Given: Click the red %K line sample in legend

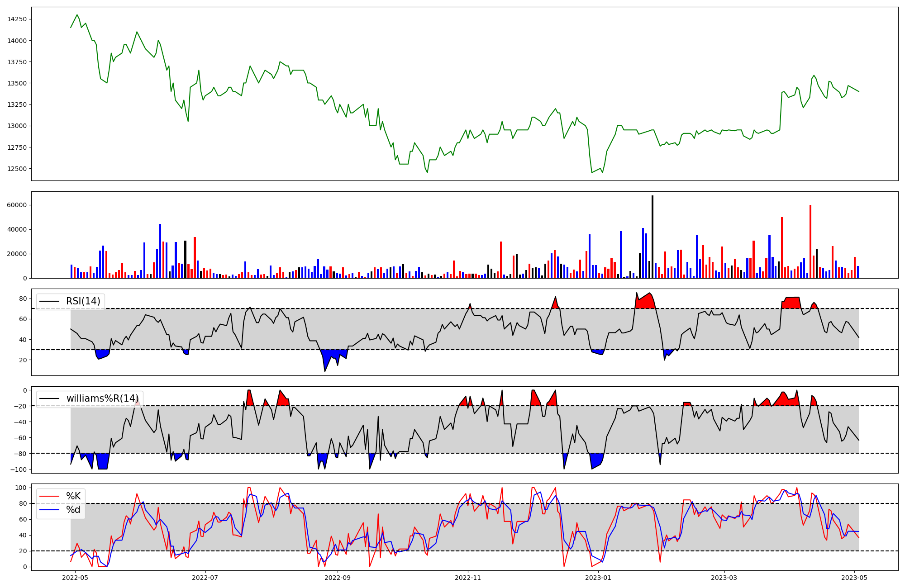Looking at the screenshot, I should coord(50,496).
